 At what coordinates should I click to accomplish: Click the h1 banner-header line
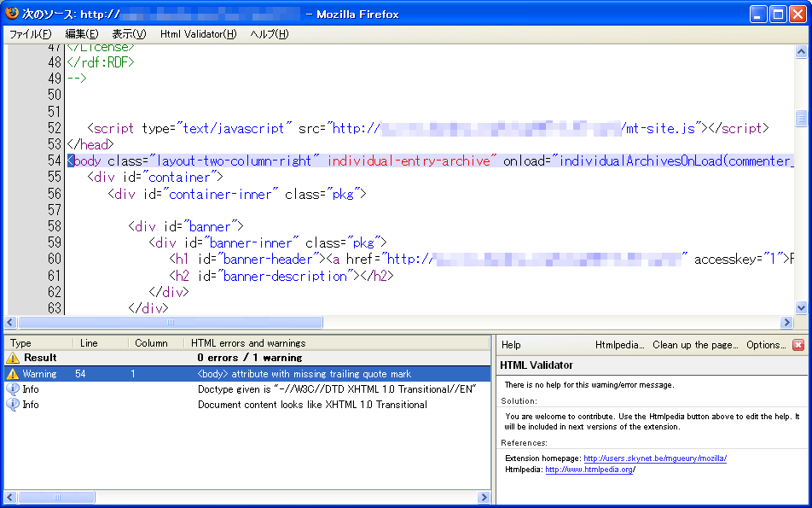point(481,260)
